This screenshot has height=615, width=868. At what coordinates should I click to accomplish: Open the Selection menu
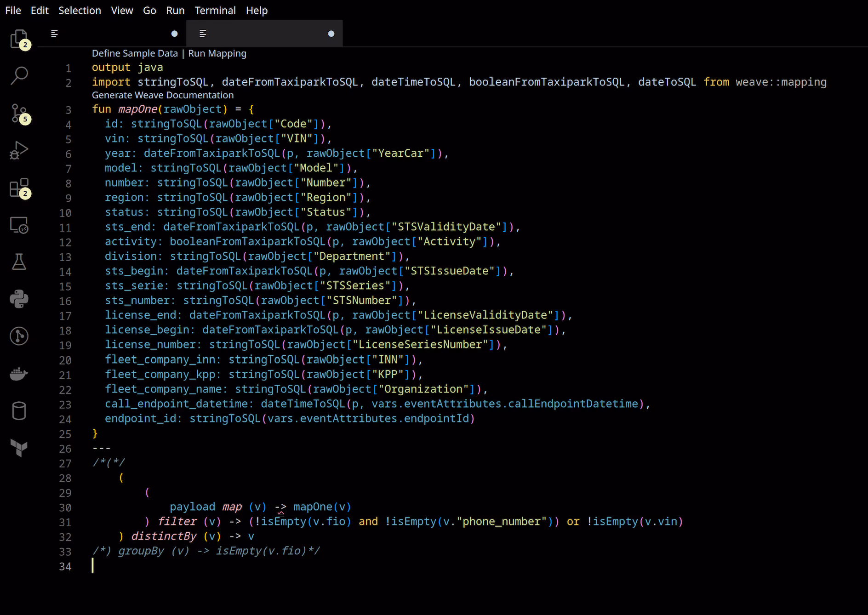pos(80,10)
